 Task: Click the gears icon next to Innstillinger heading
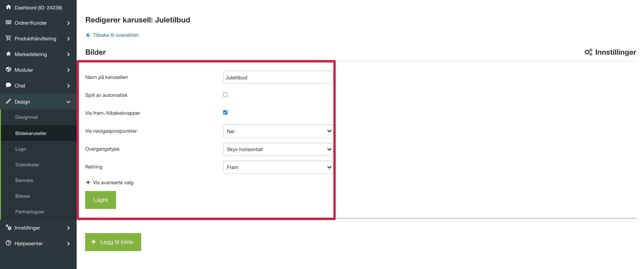588,52
